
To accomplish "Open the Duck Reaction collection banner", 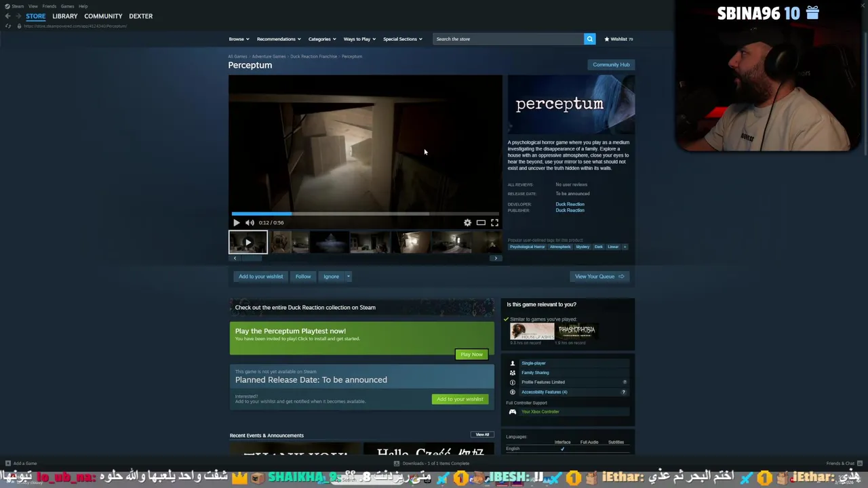I will click(x=362, y=308).
